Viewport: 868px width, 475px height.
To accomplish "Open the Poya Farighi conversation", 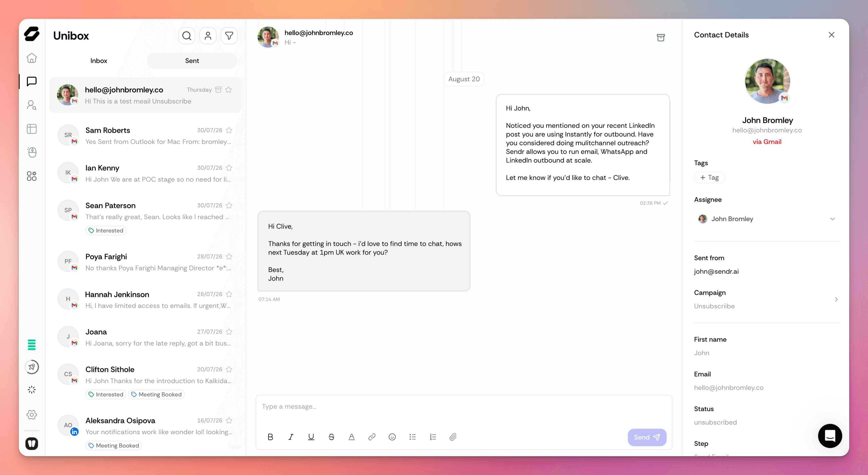I will (145, 262).
